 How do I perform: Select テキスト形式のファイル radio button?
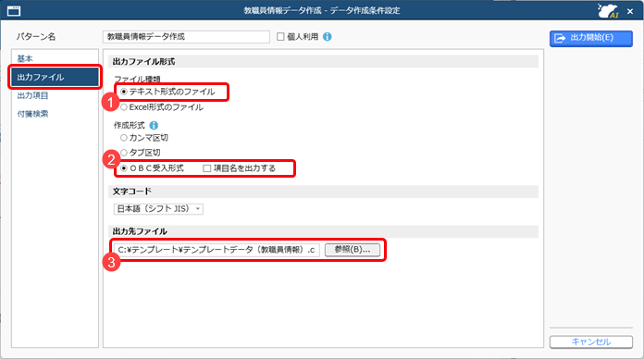pyautogui.click(x=124, y=92)
